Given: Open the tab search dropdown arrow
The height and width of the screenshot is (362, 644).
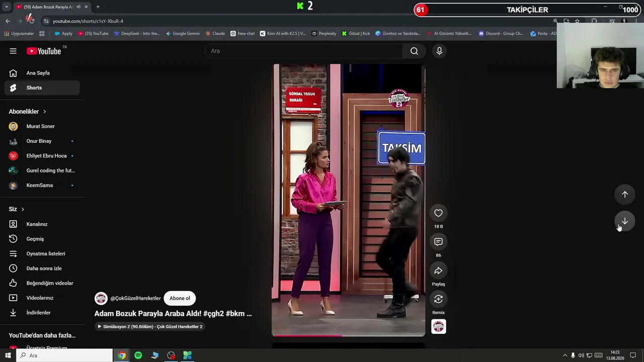Looking at the screenshot, I should pyautogui.click(x=6, y=7).
